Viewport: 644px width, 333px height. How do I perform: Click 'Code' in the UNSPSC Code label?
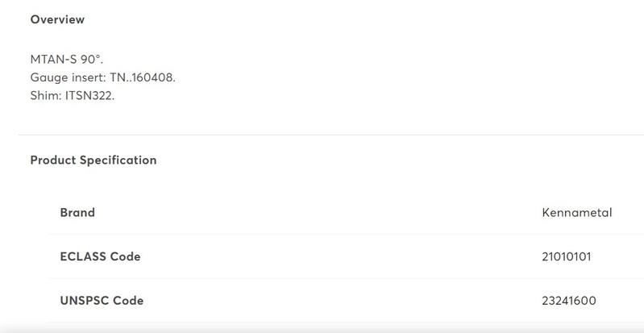[x=128, y=301]
